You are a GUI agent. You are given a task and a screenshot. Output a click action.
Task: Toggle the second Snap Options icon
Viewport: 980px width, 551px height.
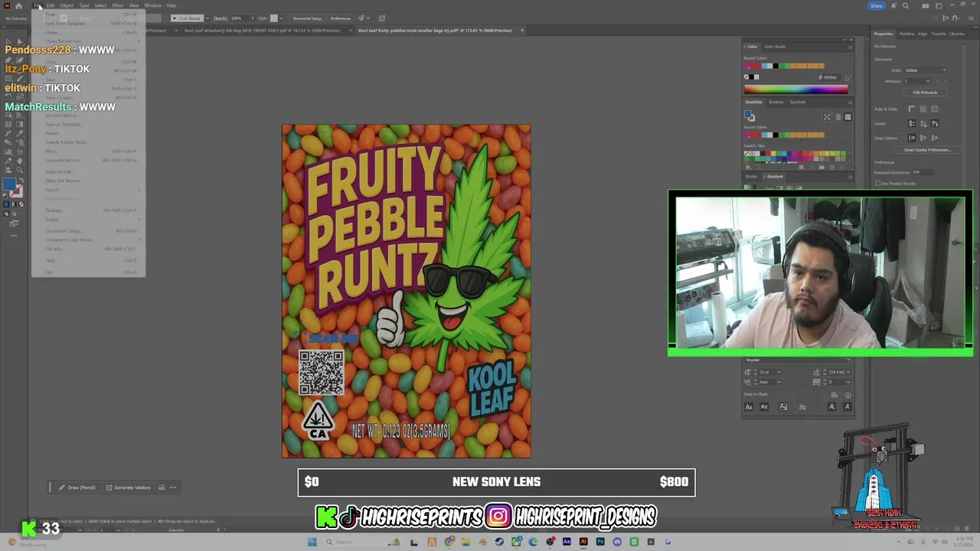point(923,138)
